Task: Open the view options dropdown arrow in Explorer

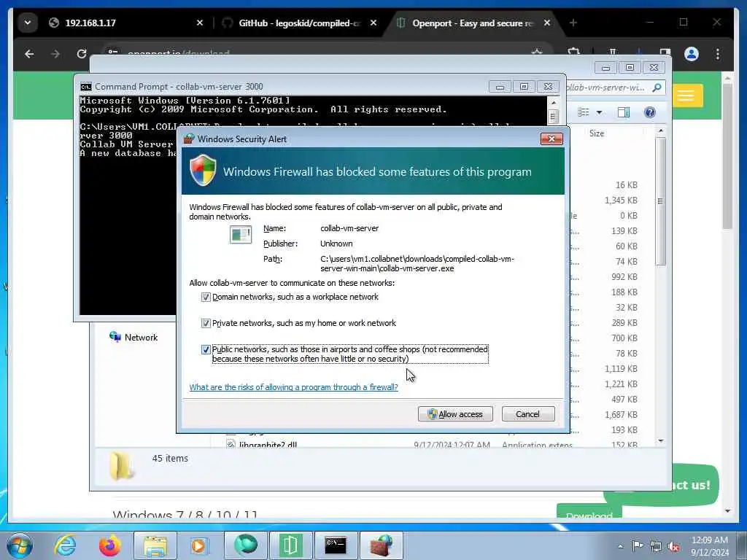Action: 600,112
